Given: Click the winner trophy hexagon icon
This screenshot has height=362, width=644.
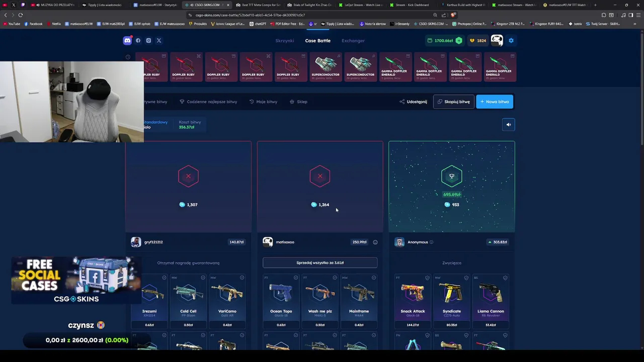Looking at the screenshot, I should 451,176.
